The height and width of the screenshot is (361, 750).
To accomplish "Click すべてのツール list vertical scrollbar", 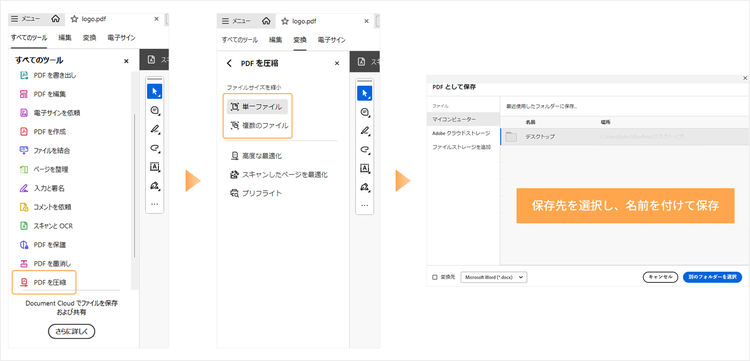I will click(x=135, y=186).
